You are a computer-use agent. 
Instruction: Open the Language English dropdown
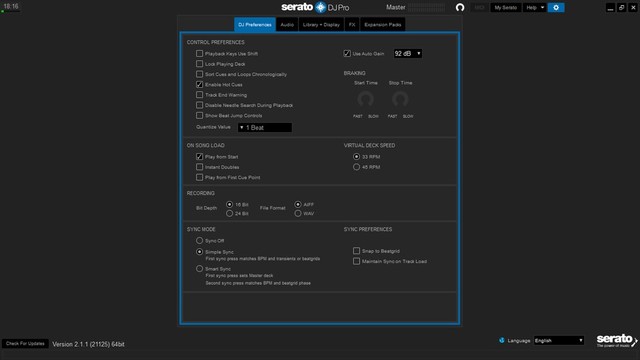[x=559, y=340]
